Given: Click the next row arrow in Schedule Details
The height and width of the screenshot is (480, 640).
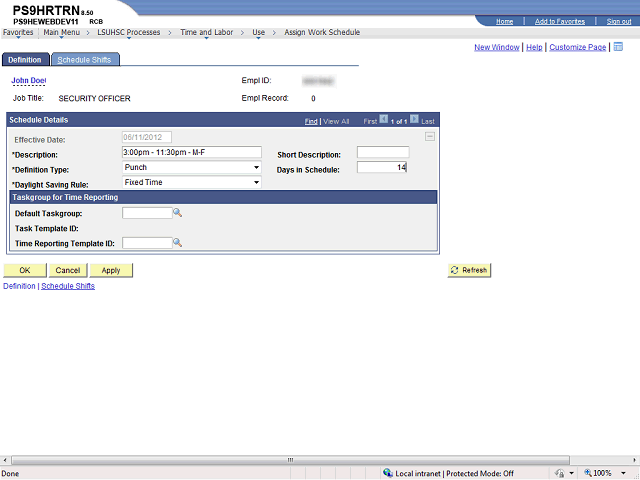Looking at the screenshot, I should [x=414, y=119].
